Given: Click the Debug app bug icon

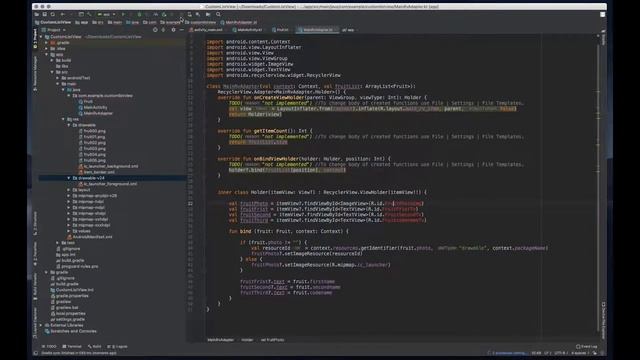Looking at the screenshot, I should (139, 14).
